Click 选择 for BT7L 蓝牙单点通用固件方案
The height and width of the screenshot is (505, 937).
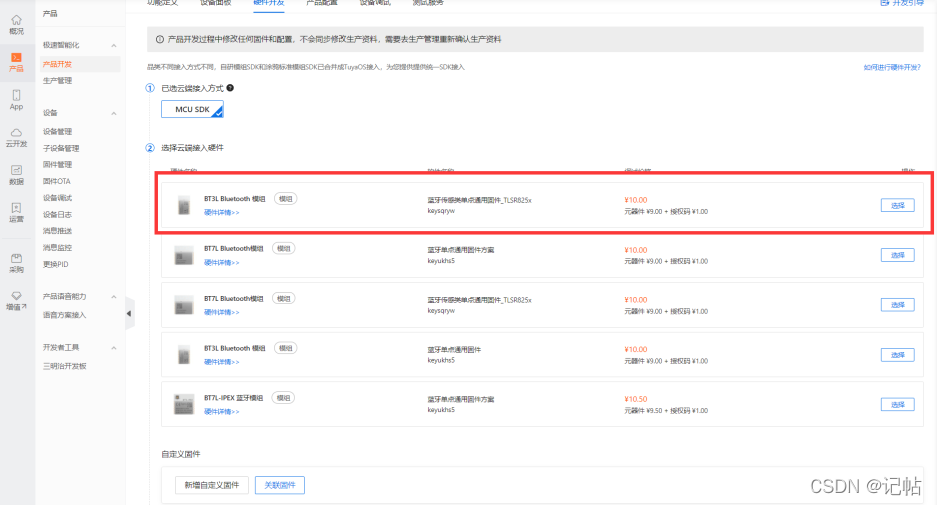coord(898,255)
